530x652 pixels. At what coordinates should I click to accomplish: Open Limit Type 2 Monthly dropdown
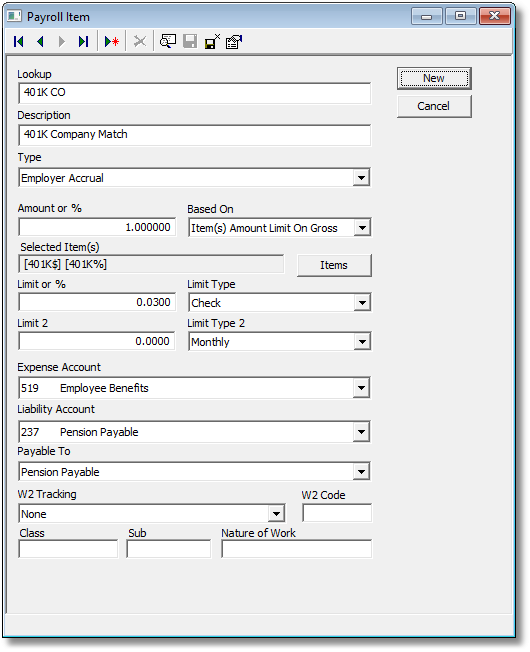[x=362, y=342]
